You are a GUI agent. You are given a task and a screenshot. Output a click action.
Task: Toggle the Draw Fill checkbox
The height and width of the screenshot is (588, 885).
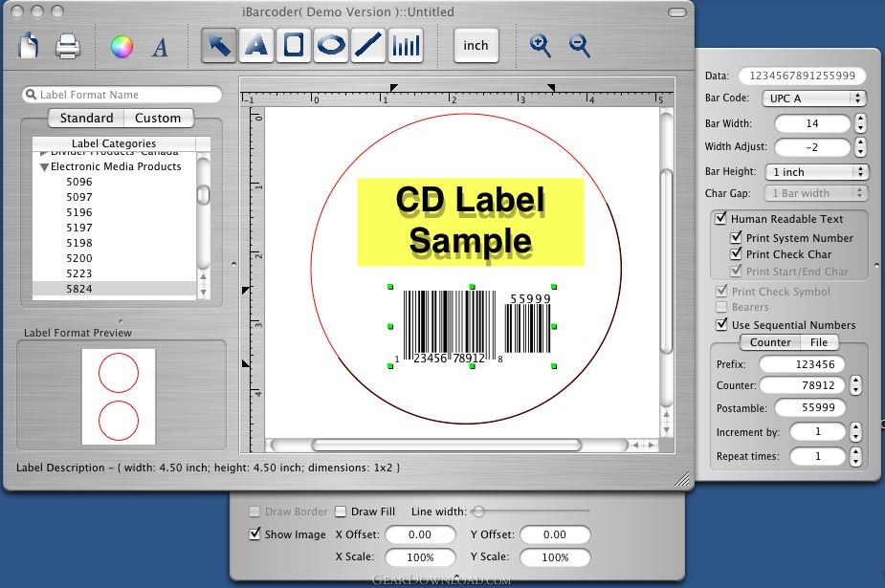341,512
